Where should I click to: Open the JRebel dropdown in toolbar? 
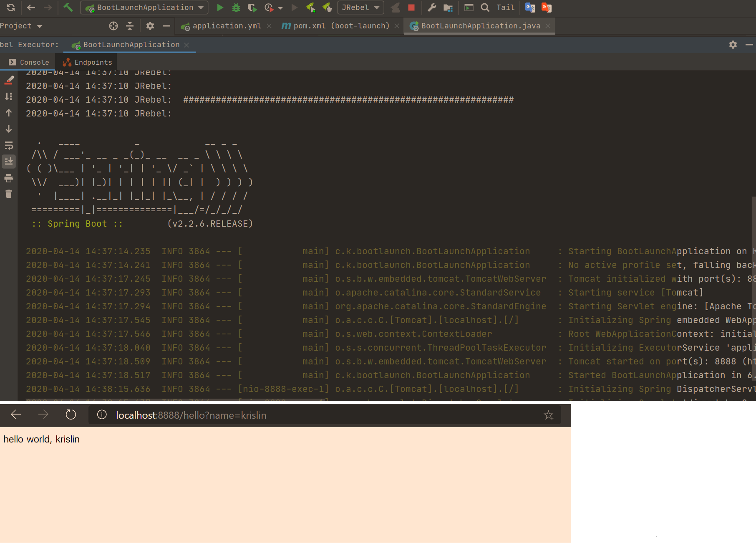360,8
